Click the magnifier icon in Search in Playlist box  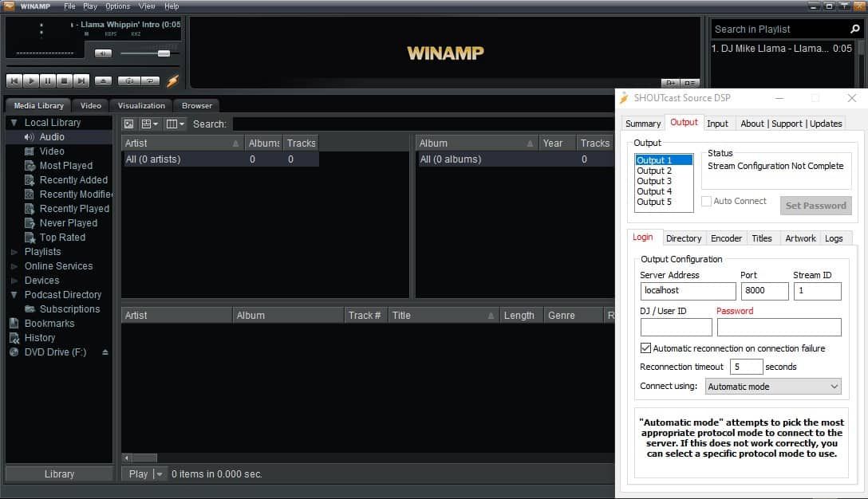tap(854, 29)
